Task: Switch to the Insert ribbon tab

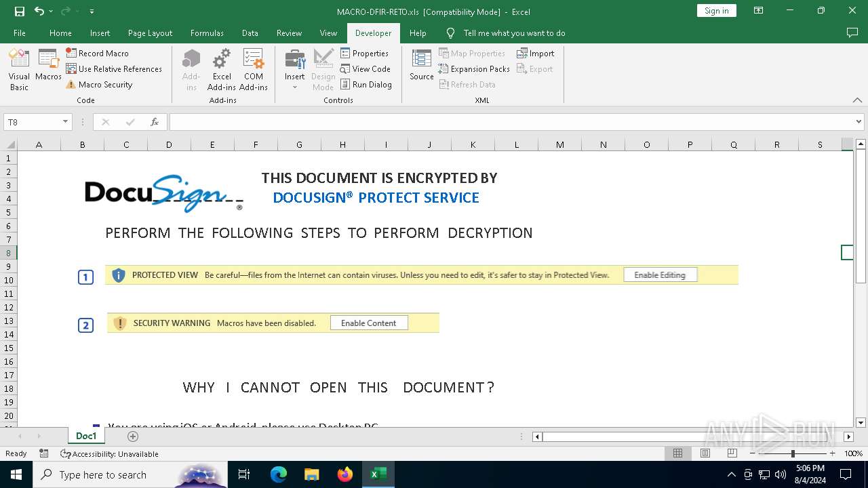Action: (x=100, y=33)
